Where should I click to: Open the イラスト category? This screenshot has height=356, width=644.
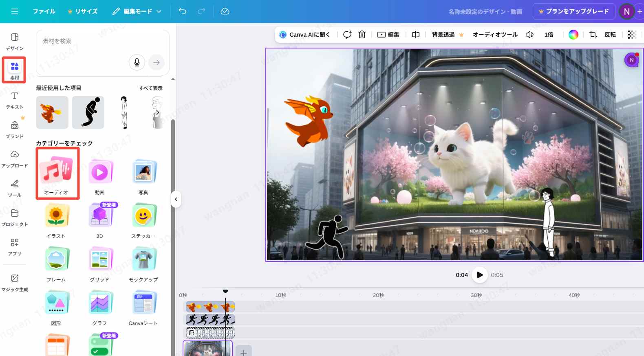coord(56,221)
